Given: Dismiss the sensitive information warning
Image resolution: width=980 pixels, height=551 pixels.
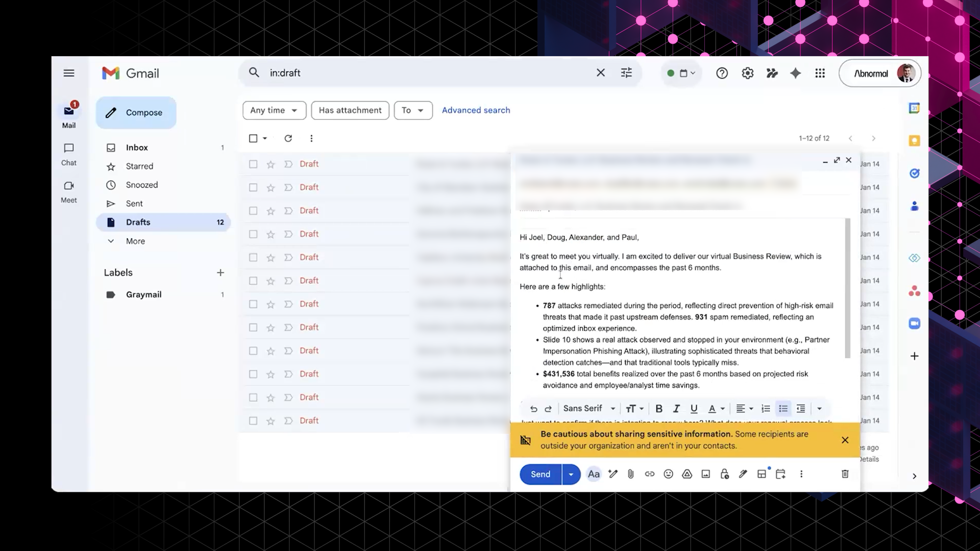Looking at the screenshot, I should [x=845, y=440].
